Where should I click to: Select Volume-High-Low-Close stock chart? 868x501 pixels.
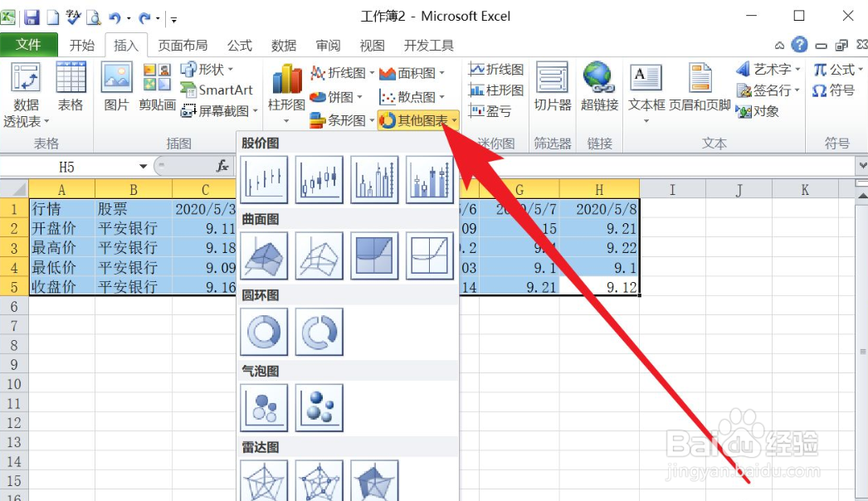[x=375, y=179]
